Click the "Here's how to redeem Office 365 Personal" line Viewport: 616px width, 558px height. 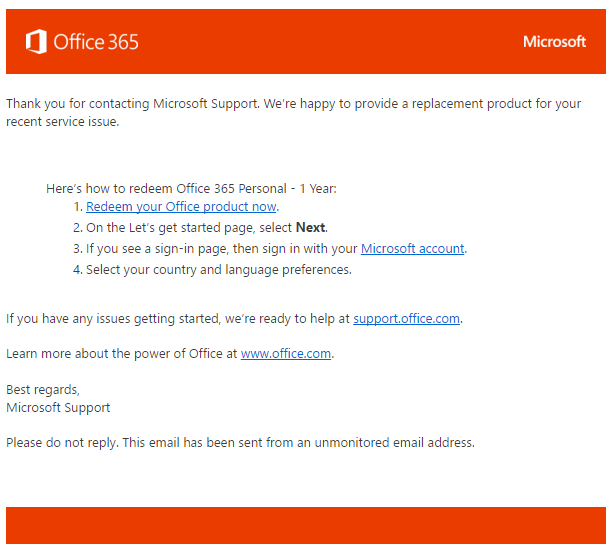[x=191, y=188]
